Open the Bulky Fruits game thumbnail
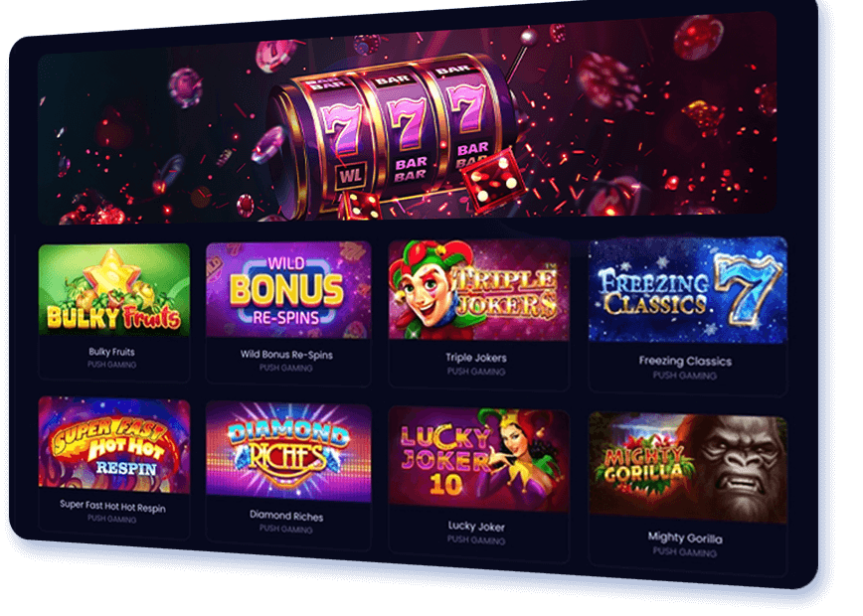The width and height of the screenshot is (863, 616). (x=114, y=289)
